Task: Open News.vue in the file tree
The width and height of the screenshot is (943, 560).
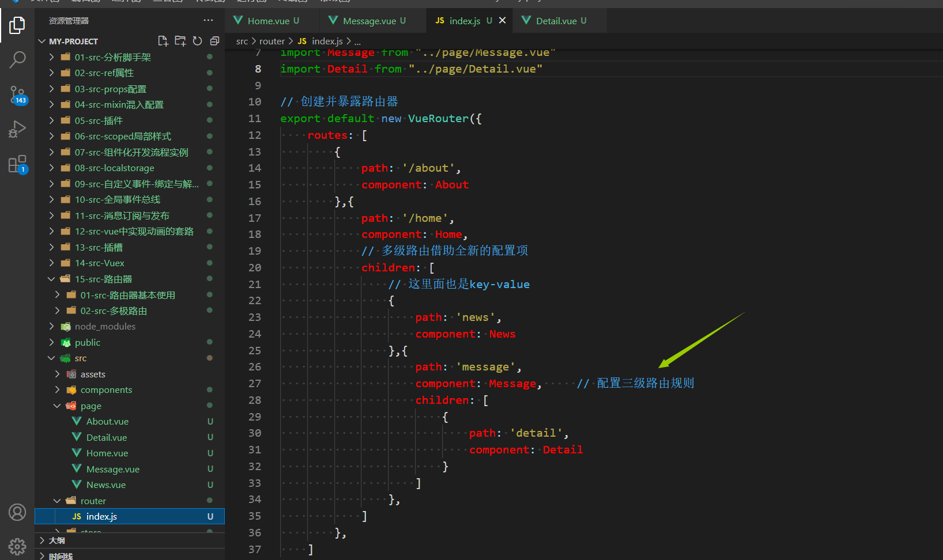Action: point(130,485)
